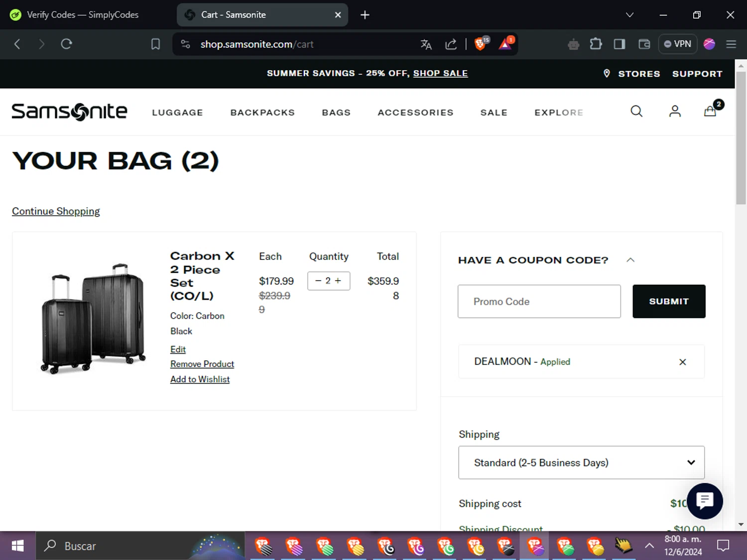The width and height of the screenshot is (747, 560).
Task: Open the SALE menu
Action: (494, 112)
